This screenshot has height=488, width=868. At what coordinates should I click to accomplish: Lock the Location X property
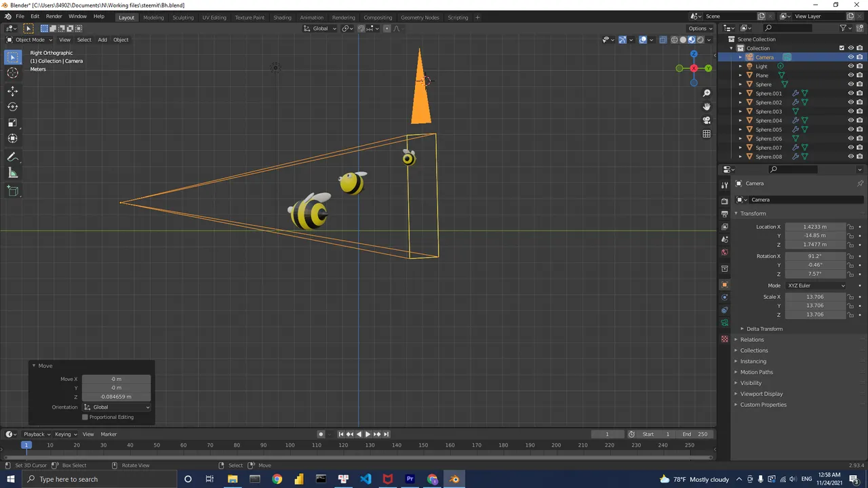pos(850,227)
